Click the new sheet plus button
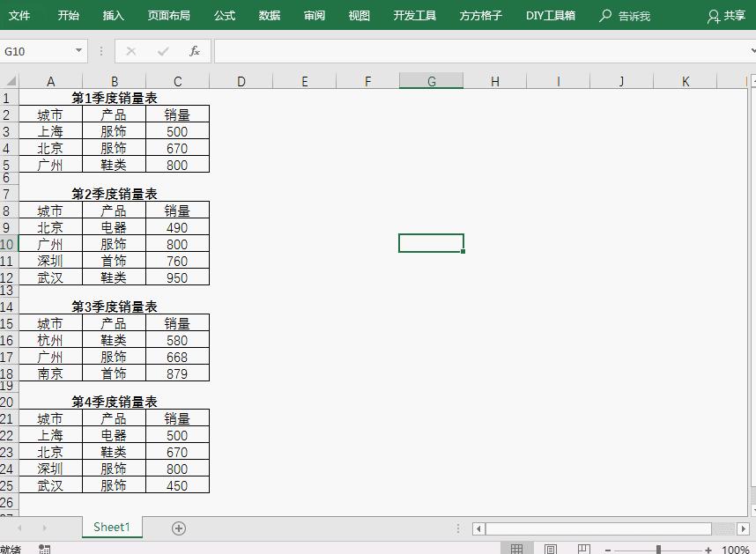The height and width of the screenshot is (554, 756). (178, 527)
